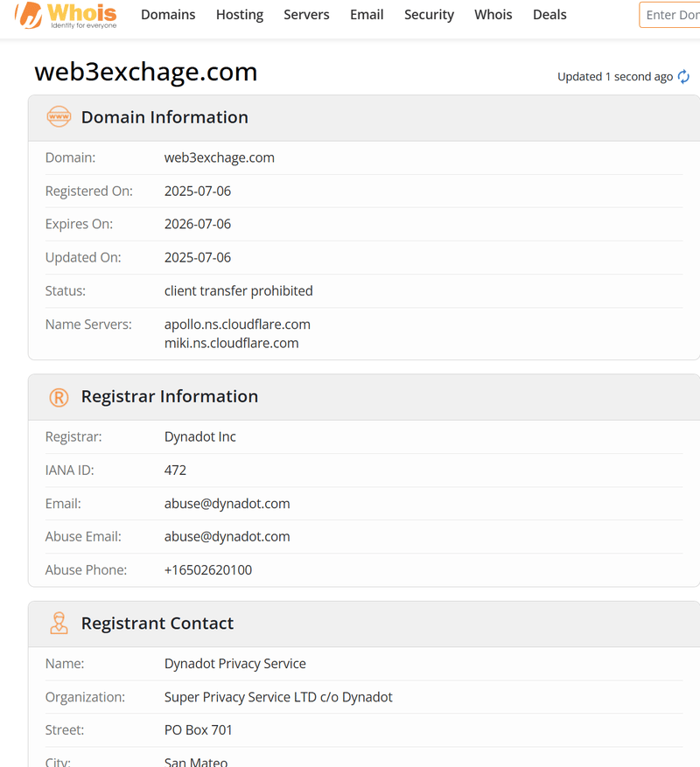Click the registrant person icon
This screenshot has height=767, width=700.
coord(59,624)
